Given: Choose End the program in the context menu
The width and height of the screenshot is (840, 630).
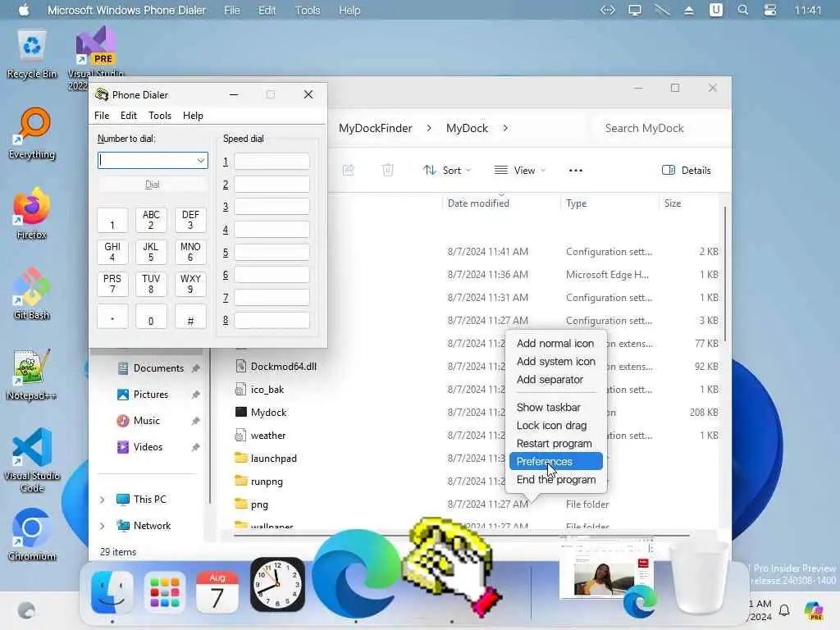Looking at the screenshot, I should (x=556, y=479).
